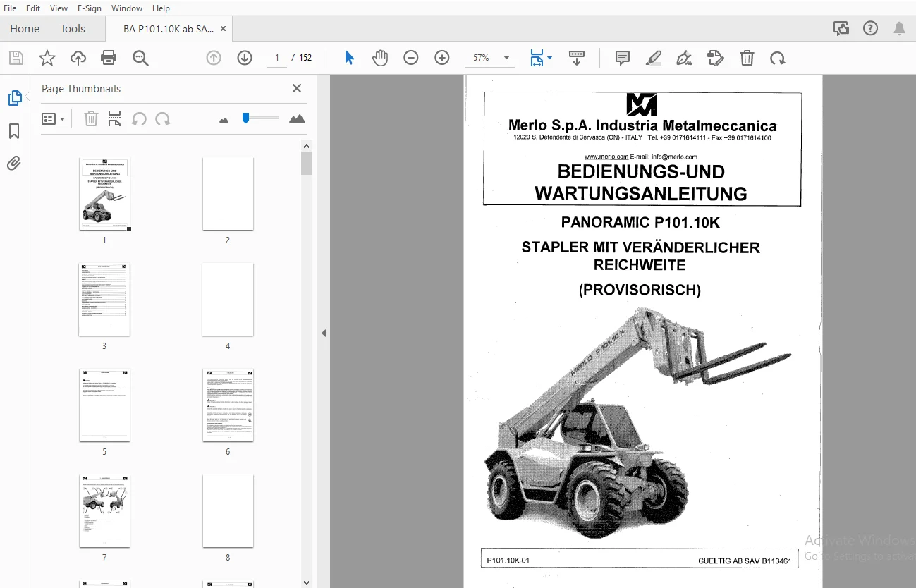Viewport: 916px width, 588px height.
Task: Activate the hand pan tool
Action: (380, 58)
